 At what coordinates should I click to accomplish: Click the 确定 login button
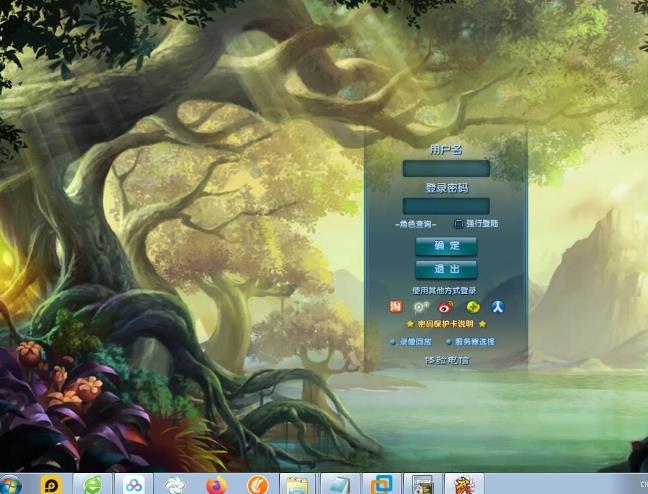[446, 246]
